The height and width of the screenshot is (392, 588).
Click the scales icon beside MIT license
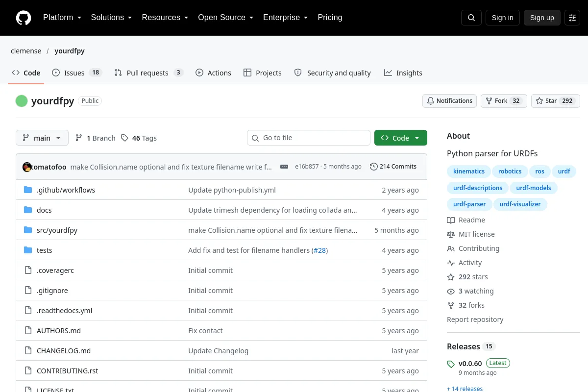pyautogui.click(x=451, y=234)
